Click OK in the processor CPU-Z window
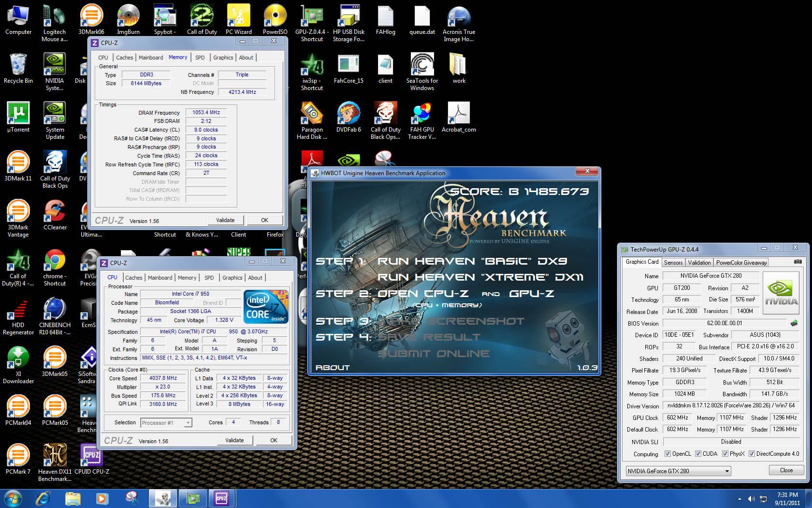812x508 pixels. pos(274,440)
